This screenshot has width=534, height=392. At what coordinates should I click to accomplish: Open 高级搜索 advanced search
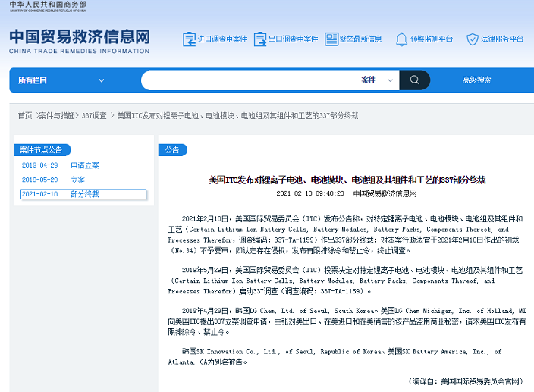[x=476, y=80]
